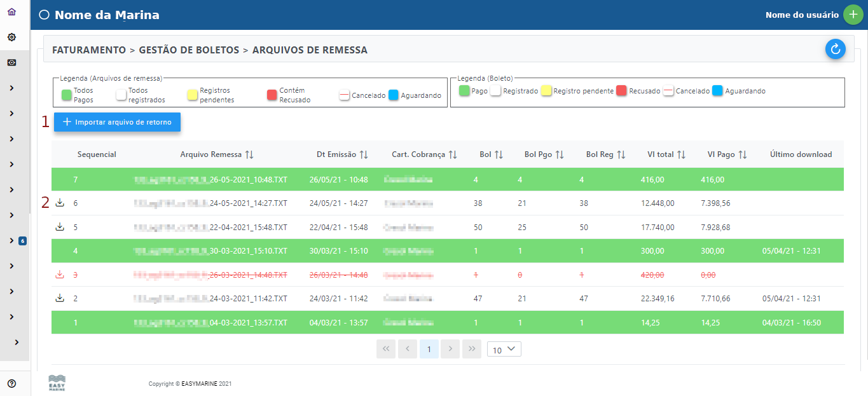
Task: Download the cancelled remessa file 3
Action: point(60,275)
